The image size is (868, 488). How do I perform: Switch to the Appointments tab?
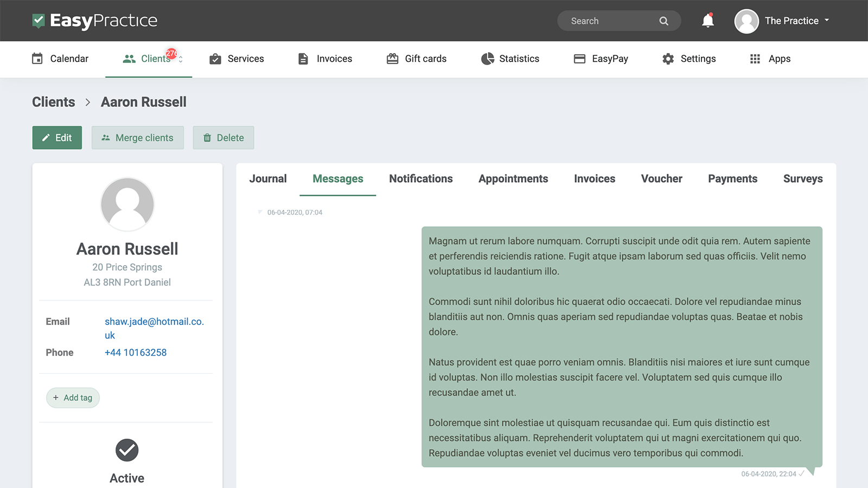(513, 178)
